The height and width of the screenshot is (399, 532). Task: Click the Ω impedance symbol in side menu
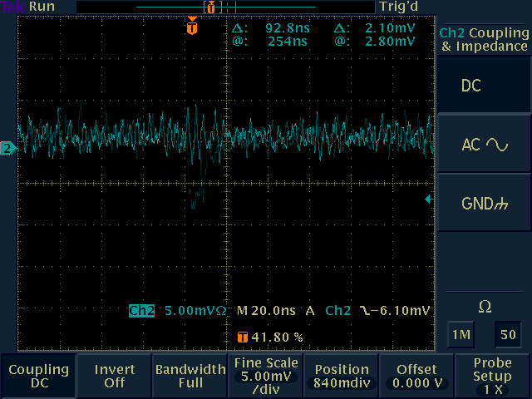pyautogui.click(x=485, y=307)
